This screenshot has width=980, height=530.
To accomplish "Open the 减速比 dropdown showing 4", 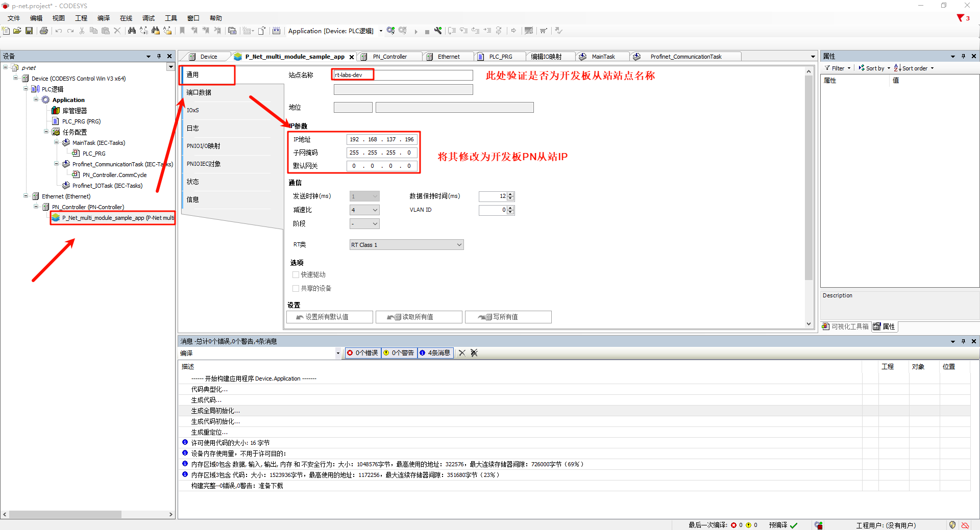I will tap(364, 210).
